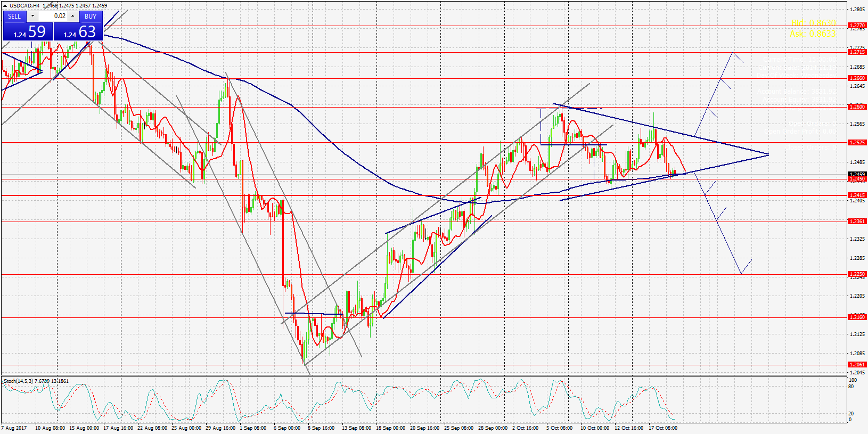
Task: Select the 1.2160 red price level label
Action: point(857,317)
